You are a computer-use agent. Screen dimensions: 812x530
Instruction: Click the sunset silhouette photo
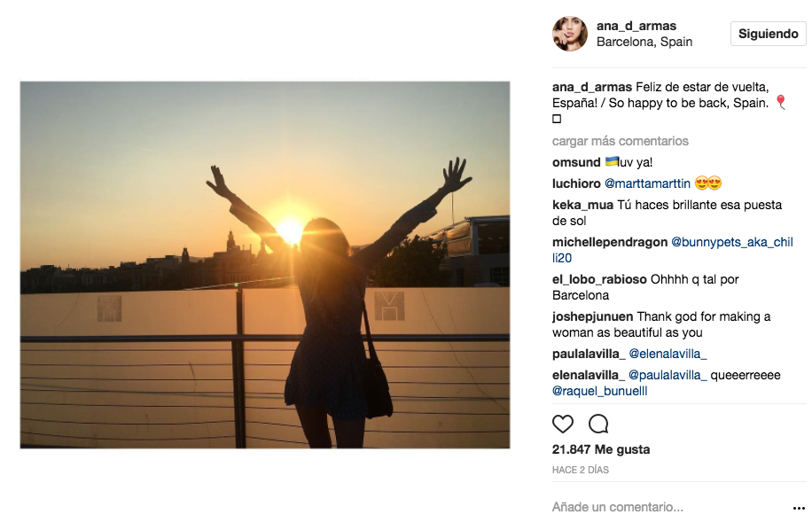tap(264, 264)
